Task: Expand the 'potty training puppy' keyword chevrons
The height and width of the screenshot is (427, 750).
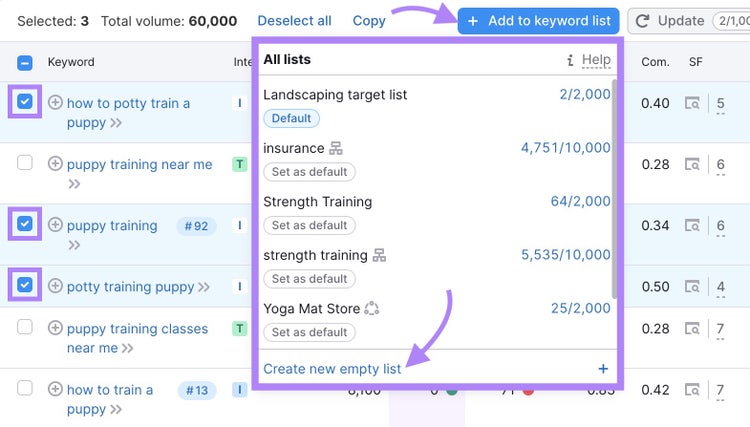Action: click(x=204, y=287)
